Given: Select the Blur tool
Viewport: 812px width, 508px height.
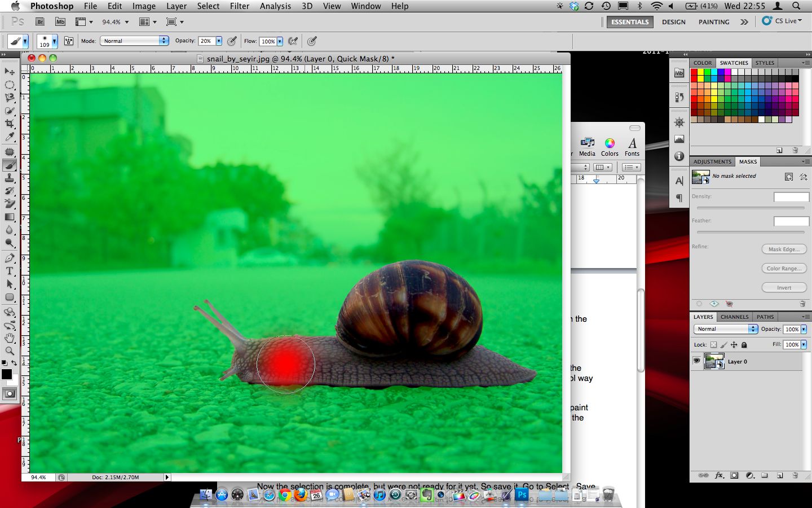Looking at the screenshot, I should tap(10, 230).
